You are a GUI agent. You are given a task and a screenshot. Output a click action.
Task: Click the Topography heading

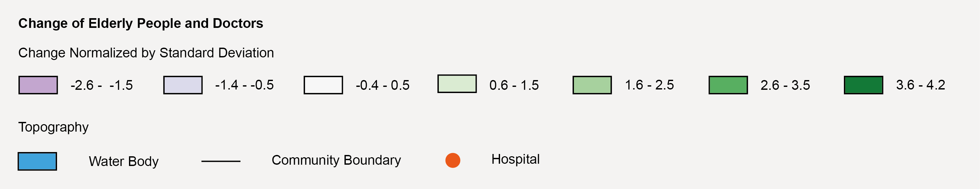point(53,127)
